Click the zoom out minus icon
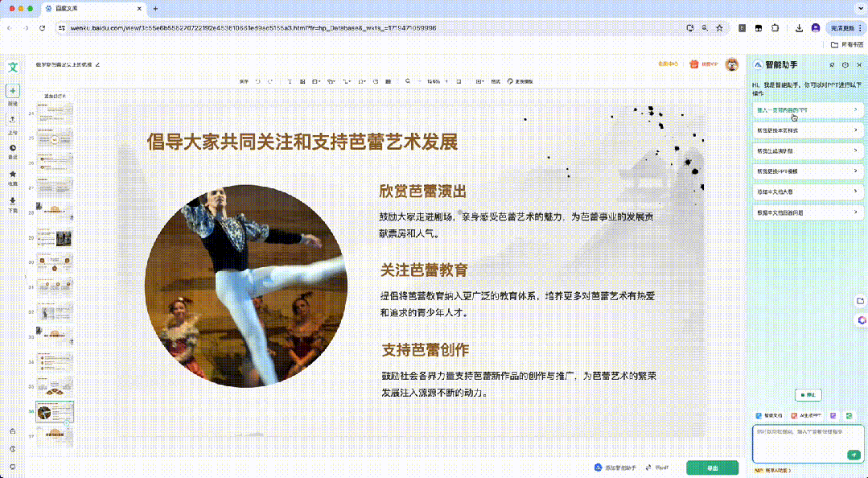The height and width of the screenshot is (478, 868). (419, 81)
